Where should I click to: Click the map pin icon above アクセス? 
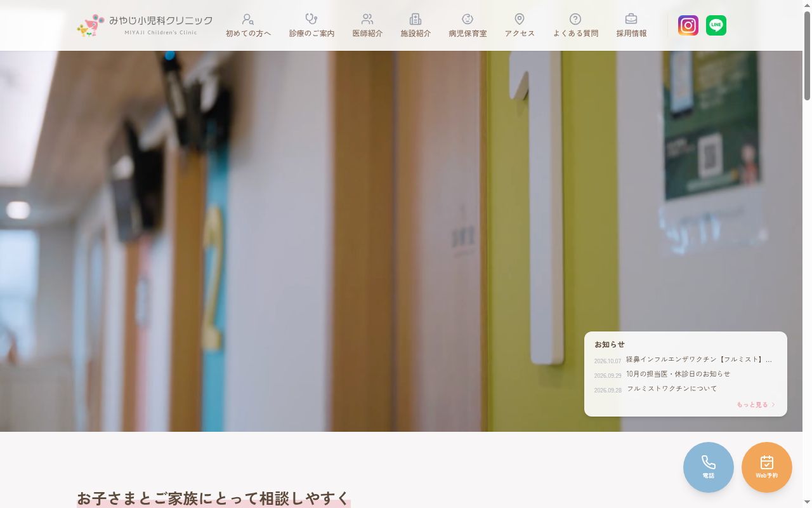click(x=520, y=19)
